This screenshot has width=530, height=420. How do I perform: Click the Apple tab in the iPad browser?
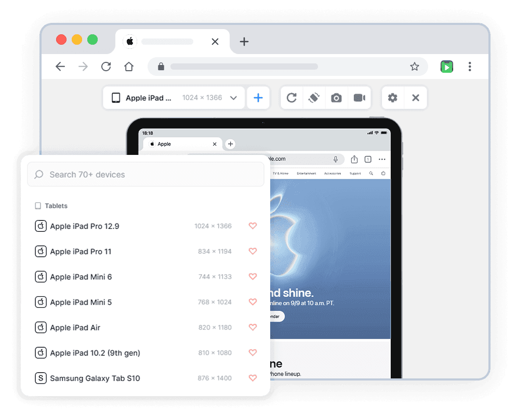(x=182, y=144)
